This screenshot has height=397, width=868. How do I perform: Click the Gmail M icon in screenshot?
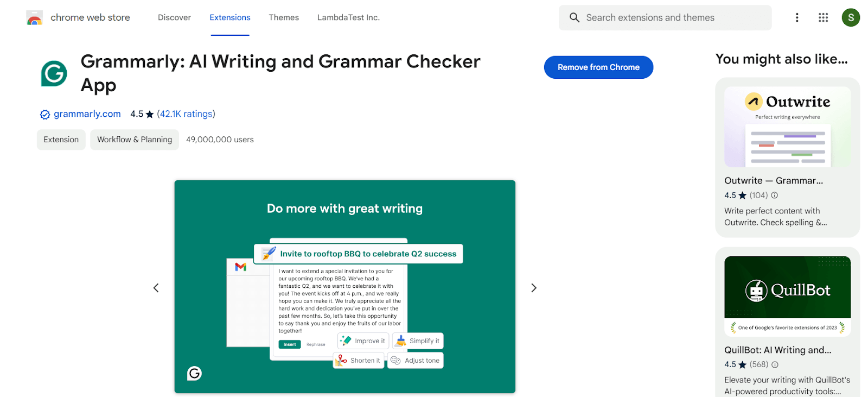241,267
